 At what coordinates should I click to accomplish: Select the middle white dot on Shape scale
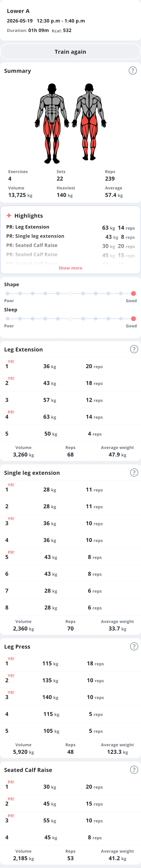pyautogui.click(x=70, y=294)
